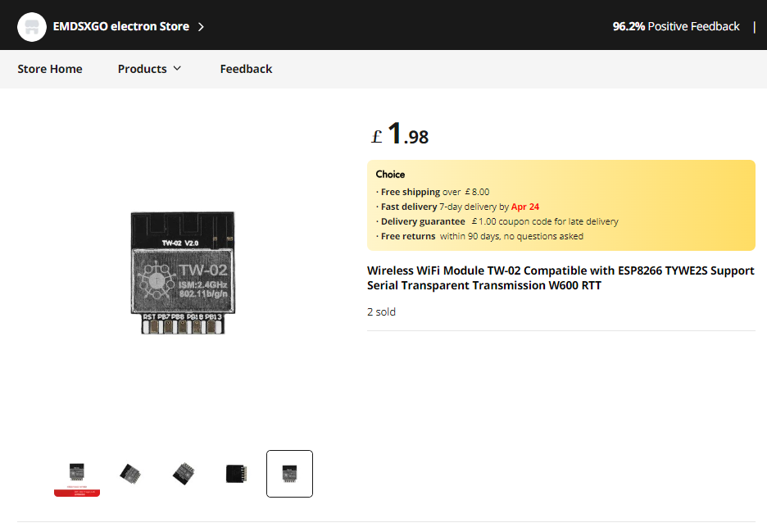
Task: Click the Choice label
Action: click(390, 175)
